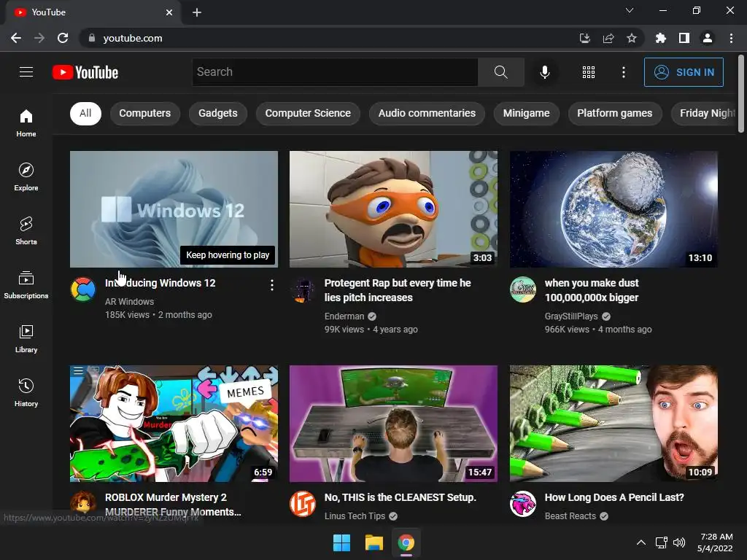Open Enderman channel name link
This screenshot has height=560, width=747.
pos(344,316)
